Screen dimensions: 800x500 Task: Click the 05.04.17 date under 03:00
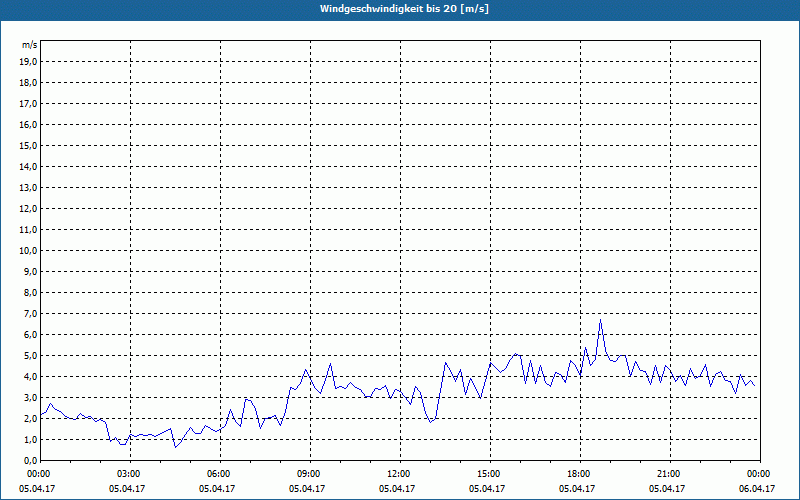(x=127, y=488)
